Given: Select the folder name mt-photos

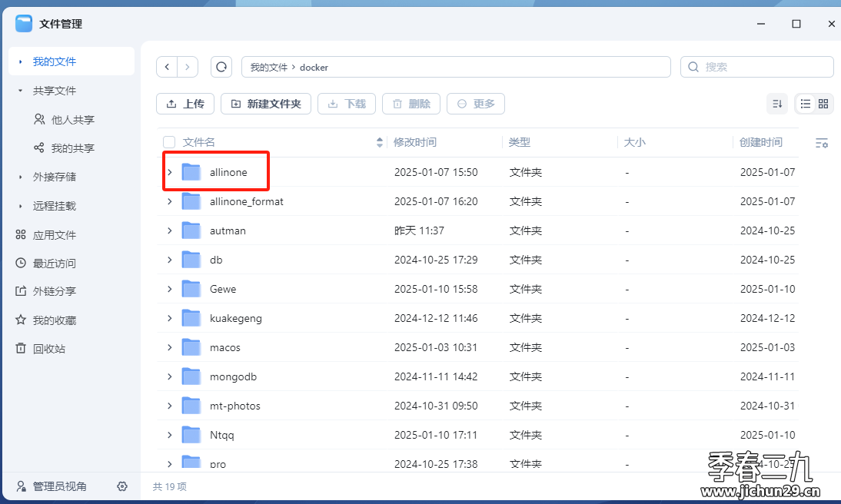Looking at the screenshot, I should (x=235, y=406).
